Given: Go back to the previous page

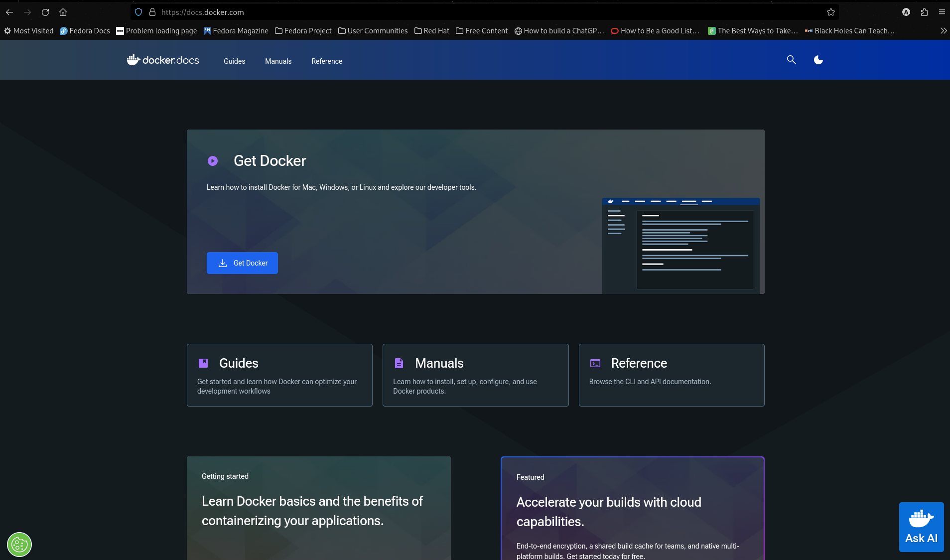Looking at the screenshot, I should [x=9, y=12].
